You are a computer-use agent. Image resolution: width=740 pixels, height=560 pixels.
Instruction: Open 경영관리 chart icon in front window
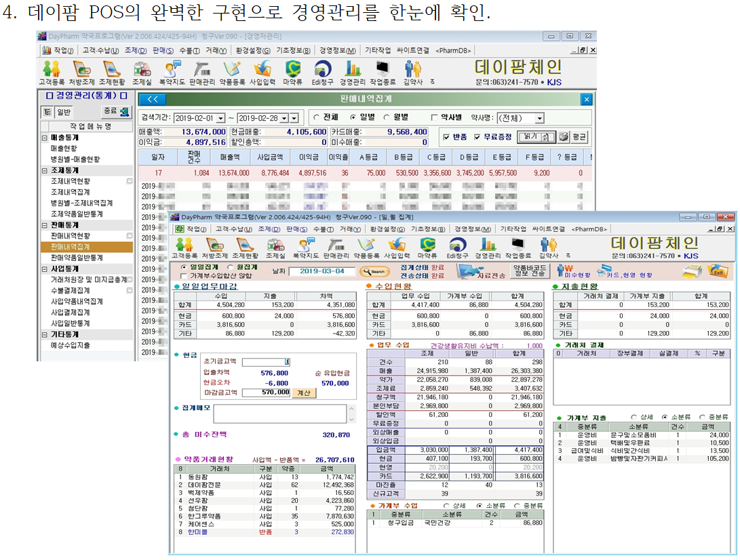click(x=488, y=248)
